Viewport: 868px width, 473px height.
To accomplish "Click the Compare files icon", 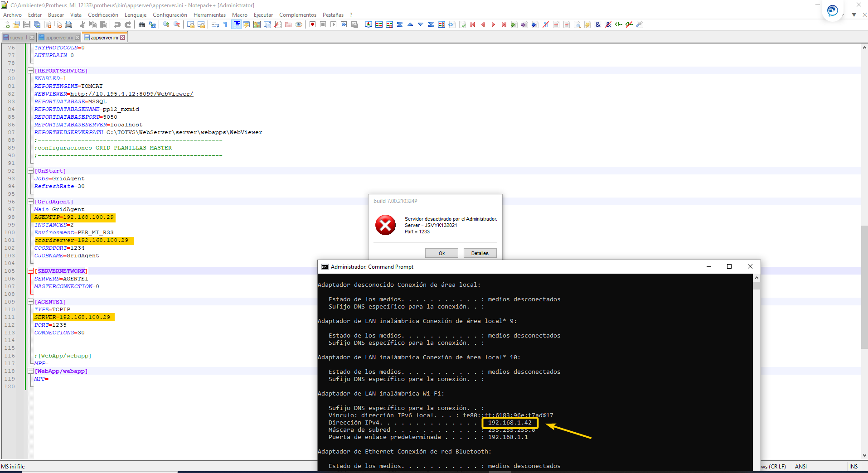I will coord(379,24).
